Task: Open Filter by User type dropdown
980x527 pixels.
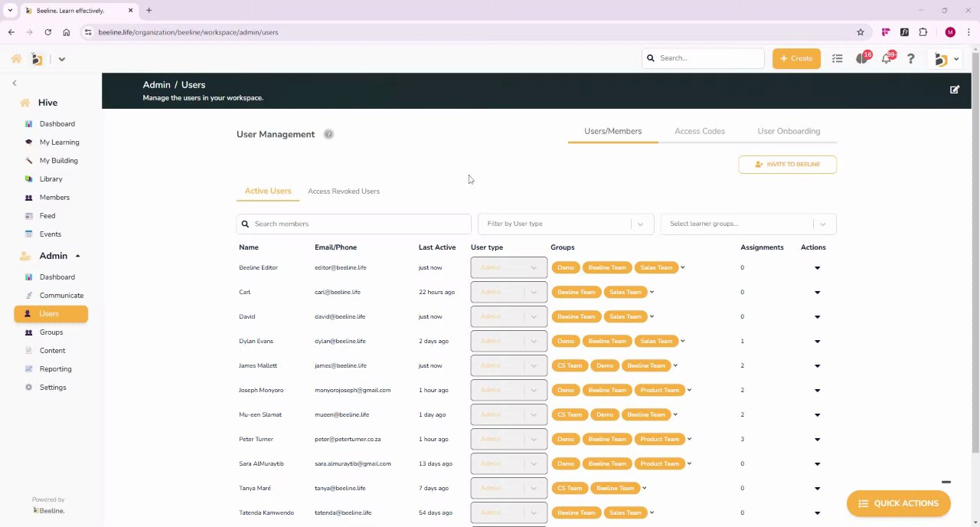Action: [566, 224]
